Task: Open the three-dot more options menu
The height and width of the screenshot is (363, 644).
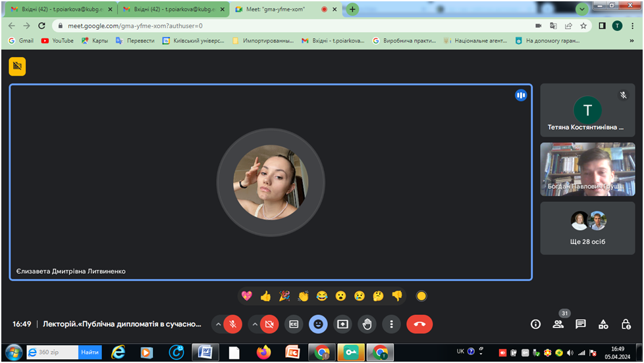Action: pyautogui.click(x=392, y=324)
